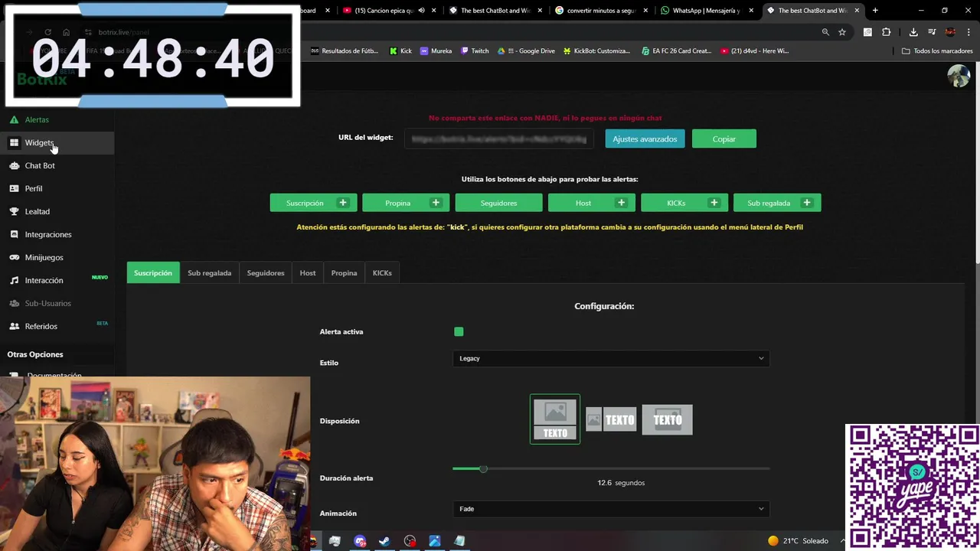Image resolution: width=980 pixels, height=551 pixels.
Task: Click plus icon on KICKs test button
Action: [x=714, y=203]
